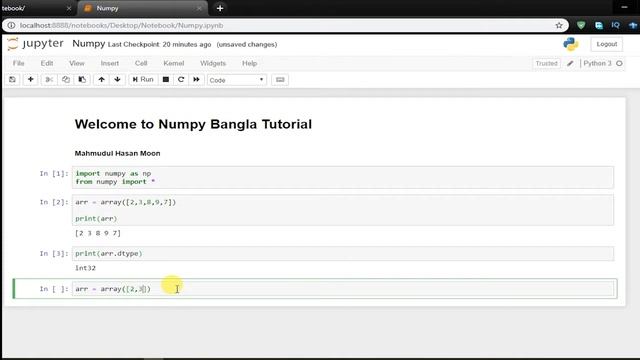Run the current cell
The width and height of the screenshot is (640, 360).
pyautogui.click(x=143, y=80)
